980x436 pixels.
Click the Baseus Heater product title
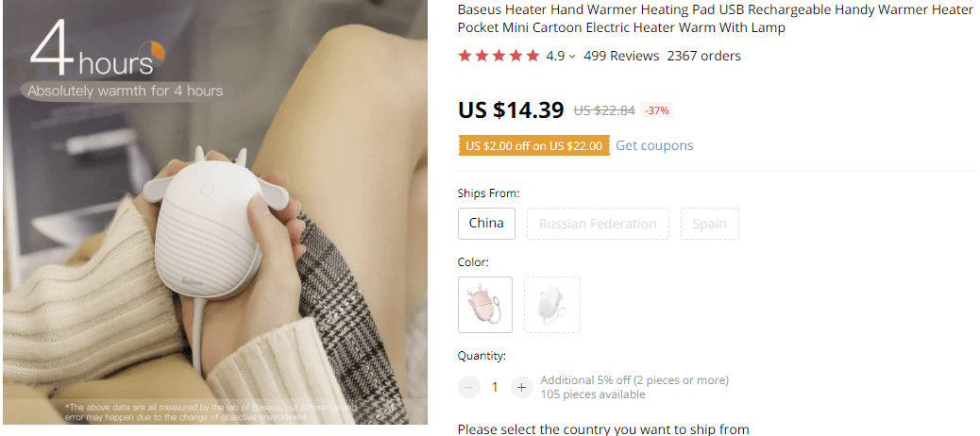715,18
